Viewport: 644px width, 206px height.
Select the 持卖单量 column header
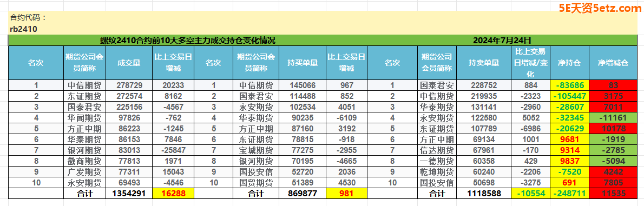coord(484,63)
